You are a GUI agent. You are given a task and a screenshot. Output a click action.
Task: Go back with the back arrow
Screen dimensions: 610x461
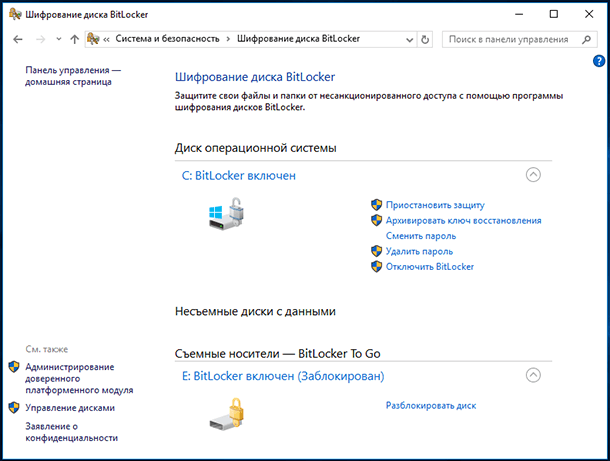(18, 39)
